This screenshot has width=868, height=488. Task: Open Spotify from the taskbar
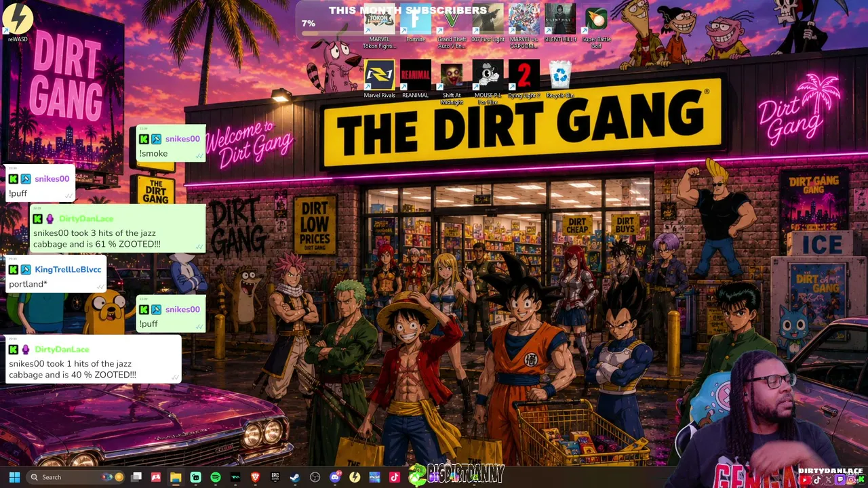point(215,477)
